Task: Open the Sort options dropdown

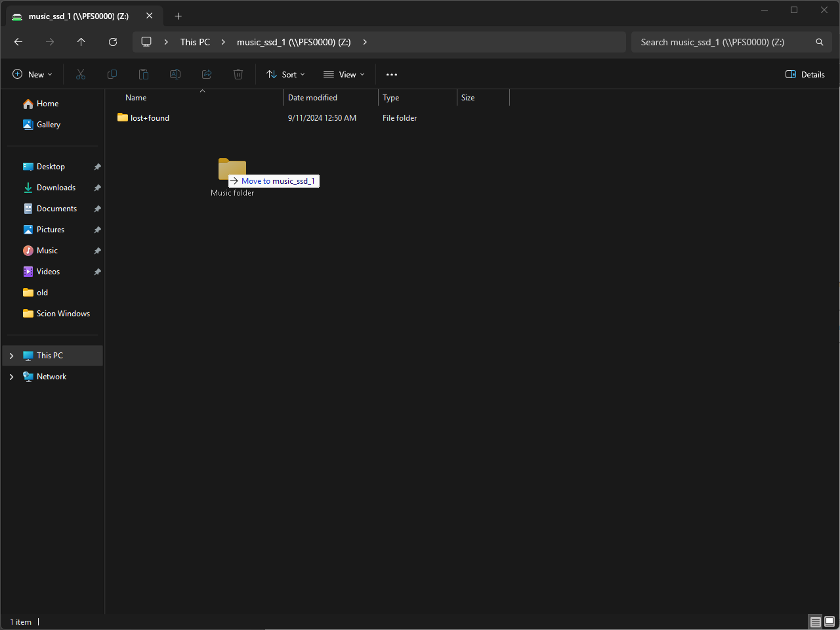Action: [x=285, y=74]
